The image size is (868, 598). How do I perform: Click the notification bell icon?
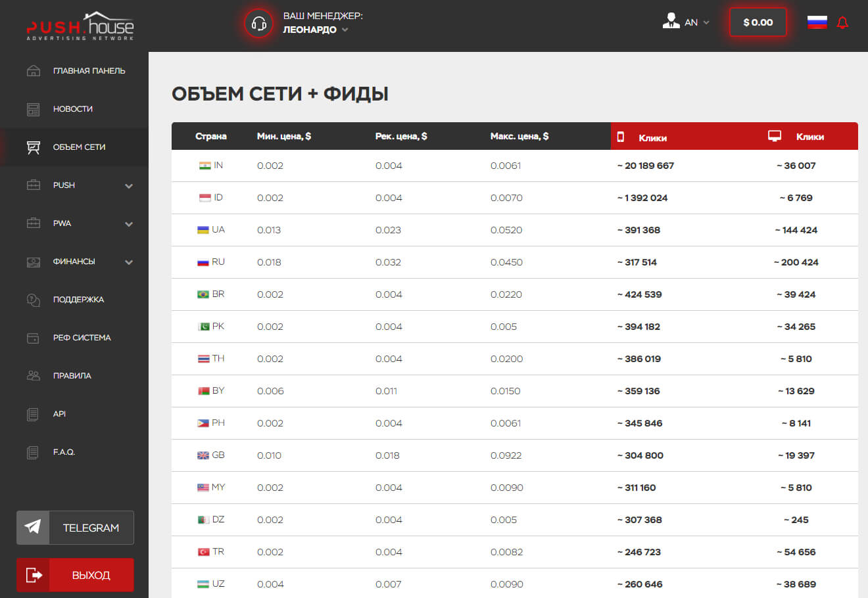click(842, 22)
